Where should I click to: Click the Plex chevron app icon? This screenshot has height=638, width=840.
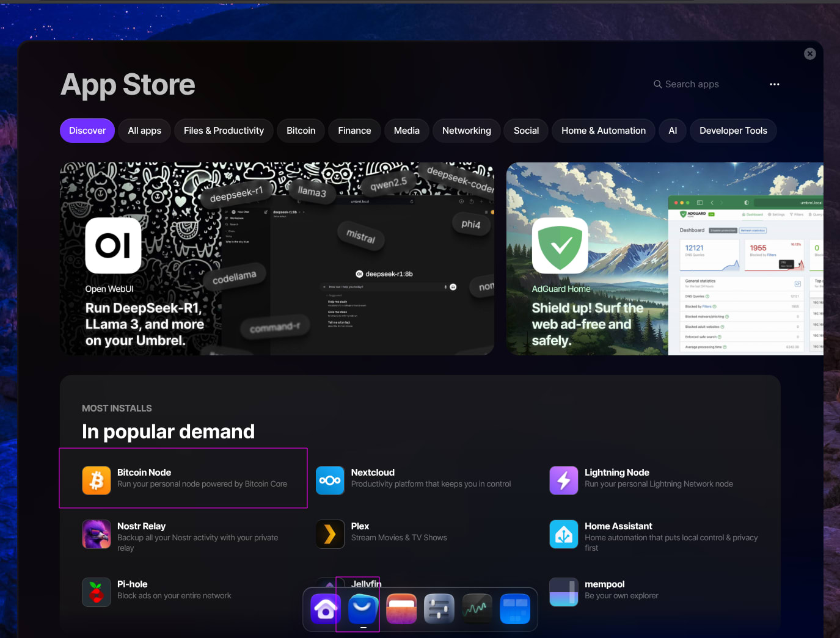(331, 534)
